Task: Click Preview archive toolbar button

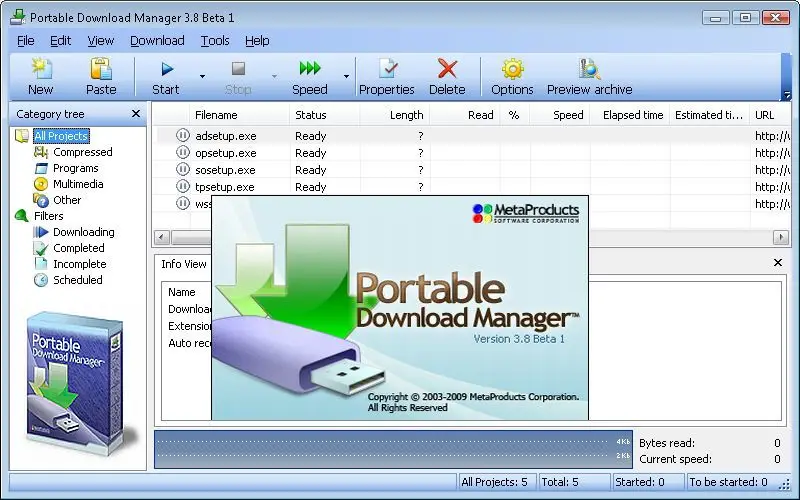Action: (589, 77)
